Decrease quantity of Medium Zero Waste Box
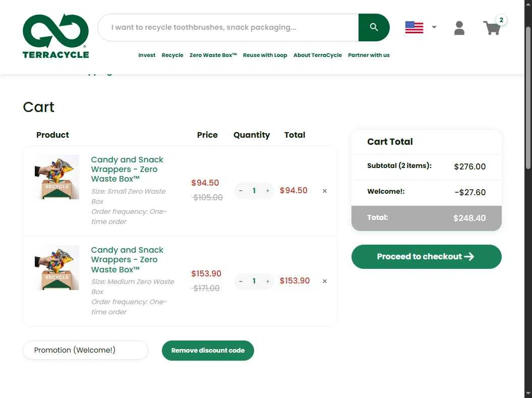532x398 pixels. (241, 281)
